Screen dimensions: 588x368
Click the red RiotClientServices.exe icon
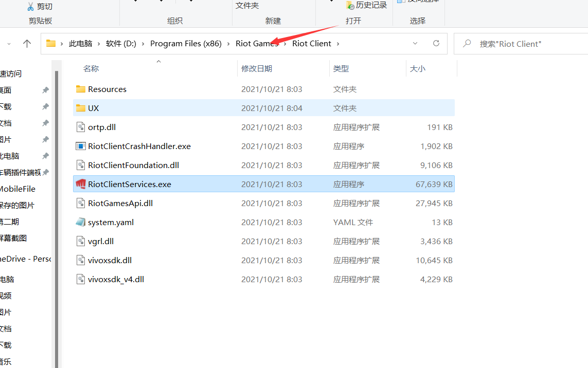(81, 184)
